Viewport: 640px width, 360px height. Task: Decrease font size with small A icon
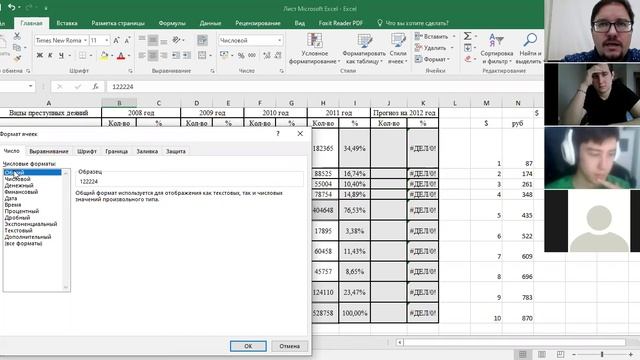click(127, 40)
